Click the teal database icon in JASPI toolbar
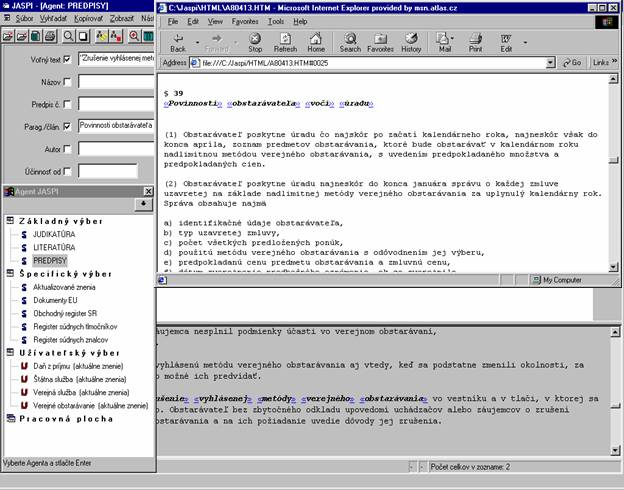The width and height of the screenshot is (624, 490). coord(35,37)
